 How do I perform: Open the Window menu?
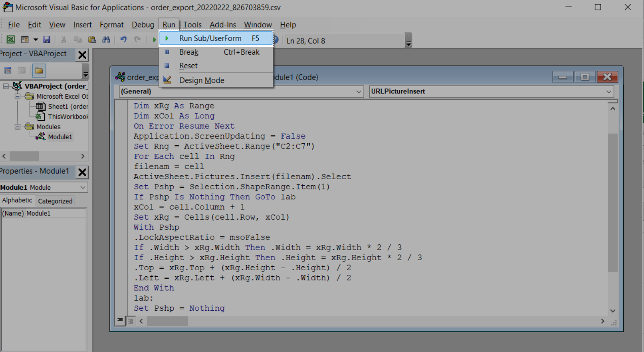pos(258,25)
